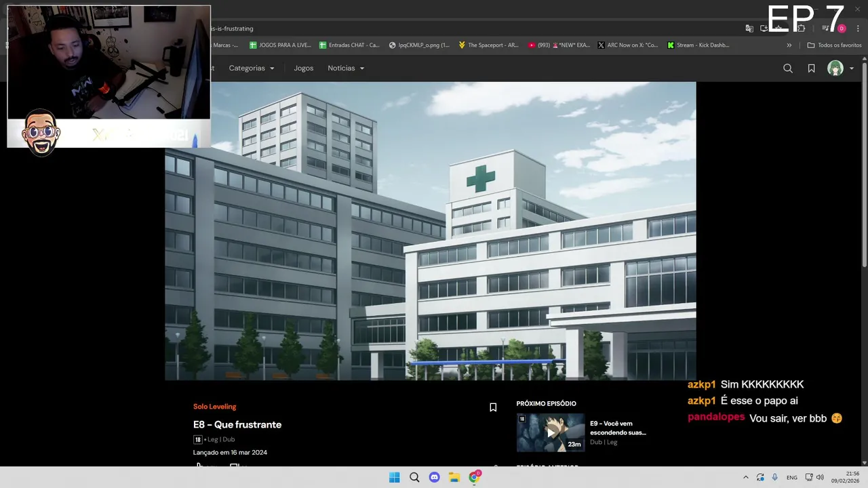Open the volume tray icon
Image resolution: width=868 pixels, height=488 pixels.
820,477
